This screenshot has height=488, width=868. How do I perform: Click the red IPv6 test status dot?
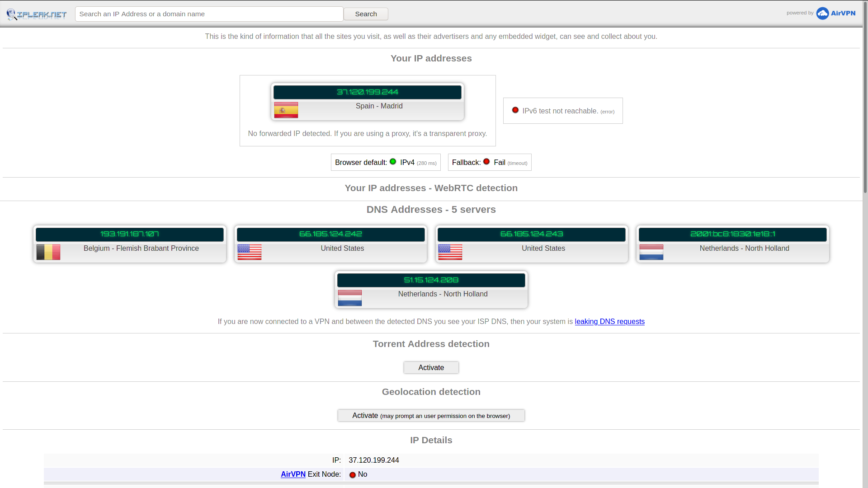(x=515, y=110)
